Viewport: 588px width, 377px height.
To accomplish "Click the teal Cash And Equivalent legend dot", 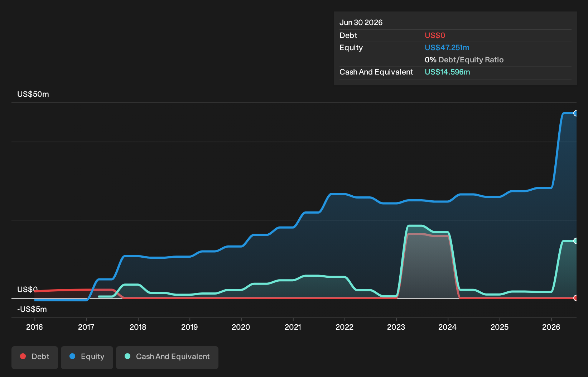I will 127,356.
